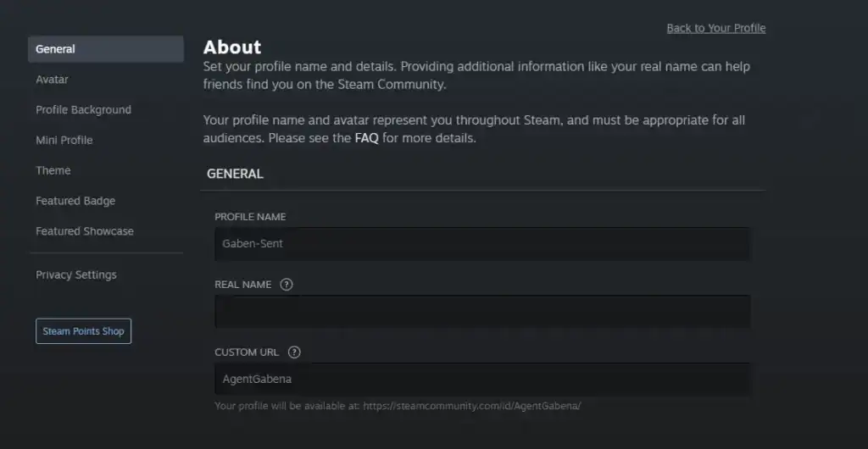Viewport: 868px width, 449px height.
Task: Select the General section in sidebar
Action: pos(106,49)
